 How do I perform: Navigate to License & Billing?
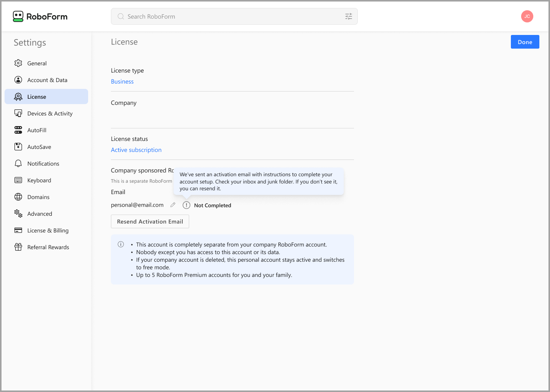48,231
